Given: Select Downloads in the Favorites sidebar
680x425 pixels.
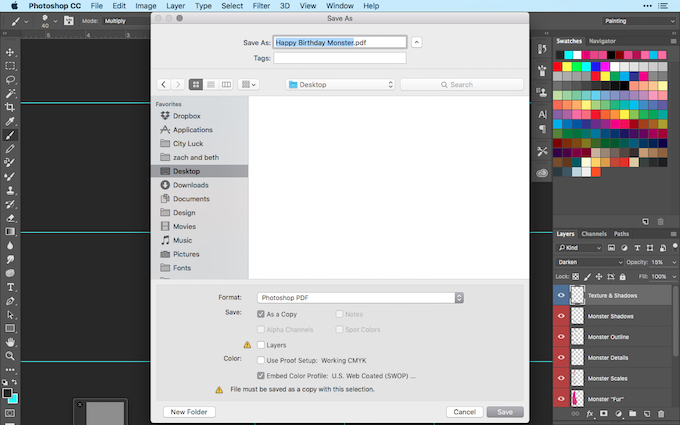Looking at the screenshot, I should click(x=191, y=185).
